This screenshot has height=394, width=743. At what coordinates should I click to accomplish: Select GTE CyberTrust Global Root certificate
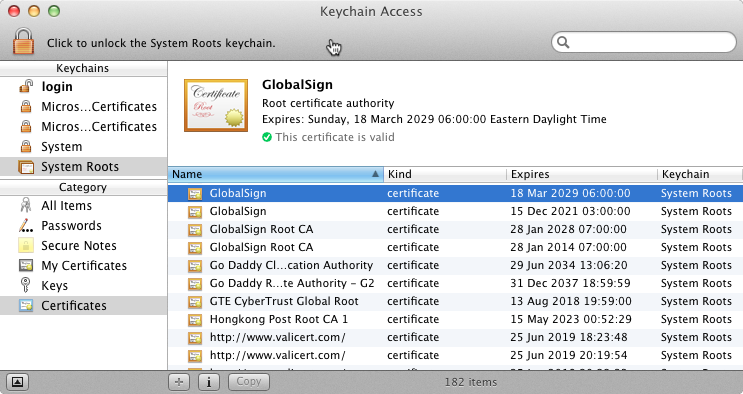tap(455, 302)
